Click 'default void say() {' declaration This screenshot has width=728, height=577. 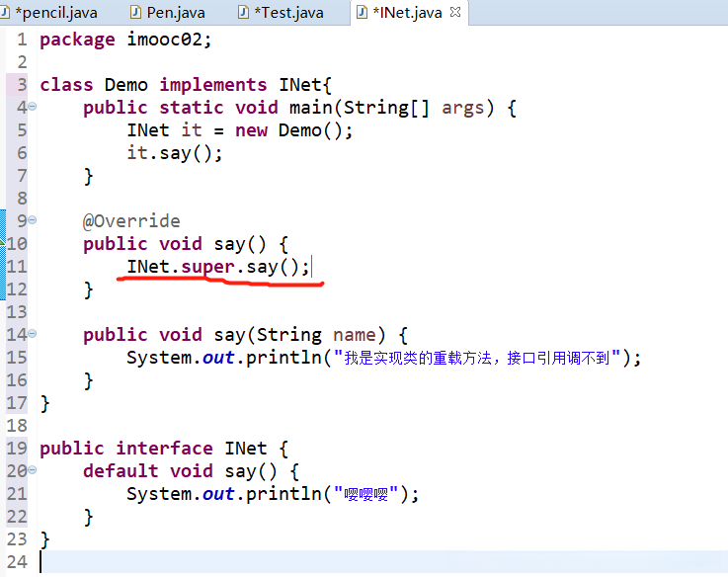point(191,471)
